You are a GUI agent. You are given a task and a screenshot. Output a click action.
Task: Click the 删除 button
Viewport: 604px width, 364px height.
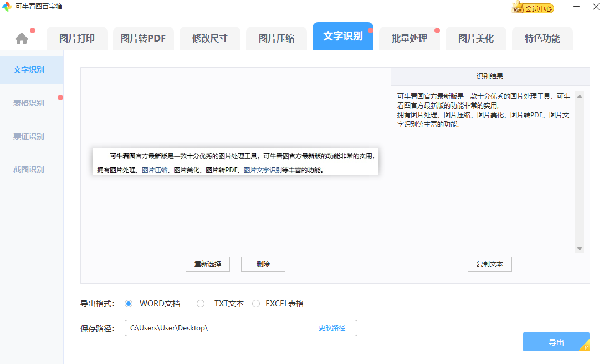coord(263,264)
